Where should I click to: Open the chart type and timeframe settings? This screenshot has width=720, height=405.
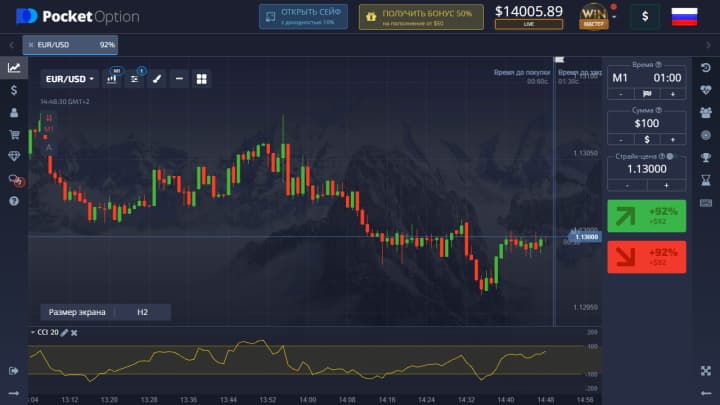112,79
